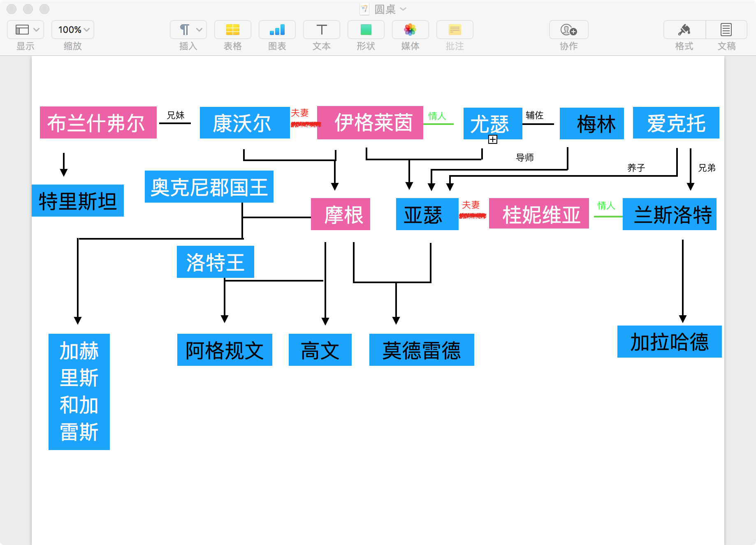Open the 100% zoom level dropdown
Viewport: 756px width, 545px height.
click(72, 30)
